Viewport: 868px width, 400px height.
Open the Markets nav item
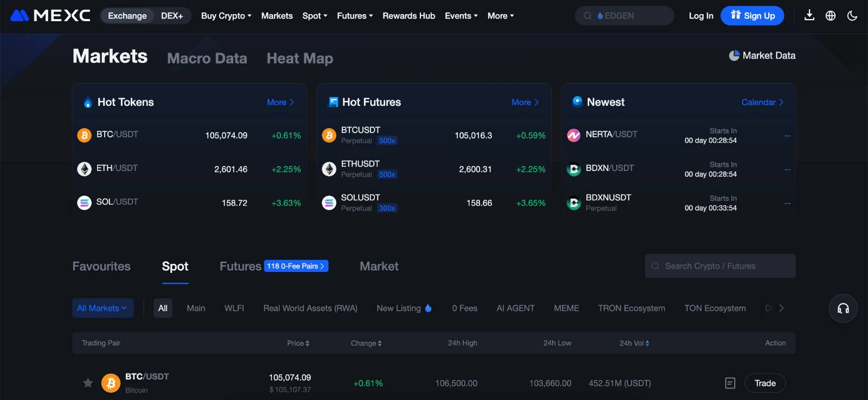[277, 16]
